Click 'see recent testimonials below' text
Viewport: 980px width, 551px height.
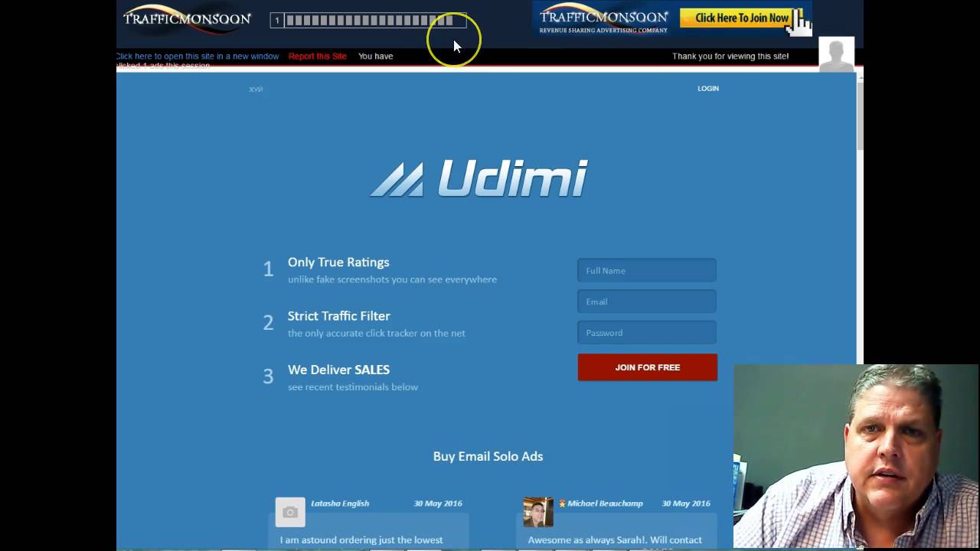point(353,387)
